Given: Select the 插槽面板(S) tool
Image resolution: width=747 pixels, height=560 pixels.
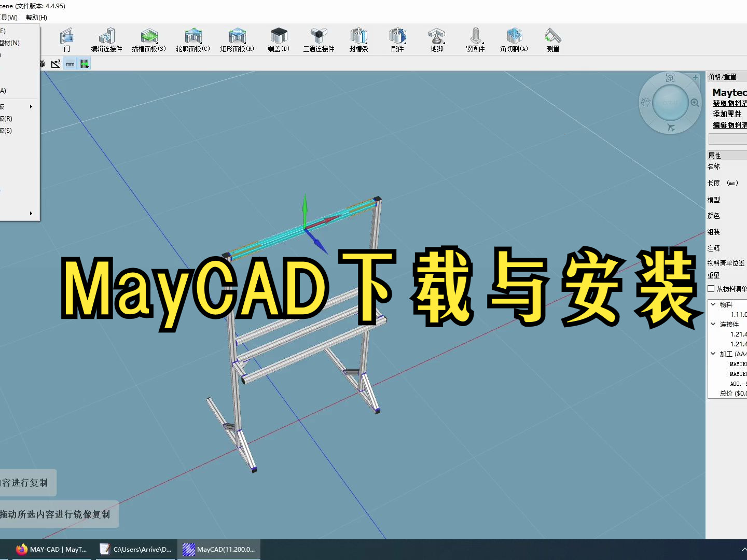Looking at the screenshot, I should click(x=149, y=40).
